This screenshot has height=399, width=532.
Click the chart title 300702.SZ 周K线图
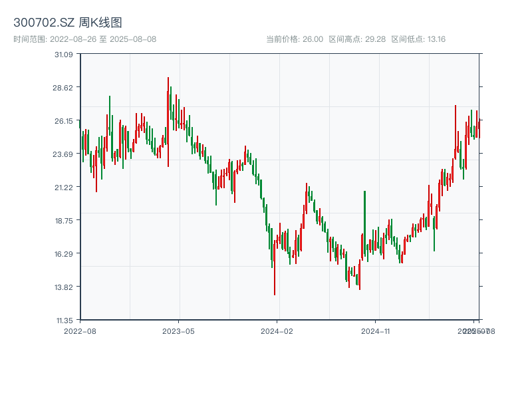click(x=68, y=23)
